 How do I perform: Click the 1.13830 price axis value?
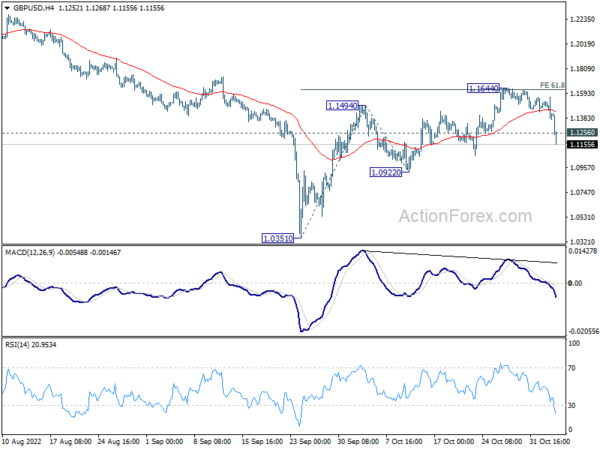coord(582,118)
